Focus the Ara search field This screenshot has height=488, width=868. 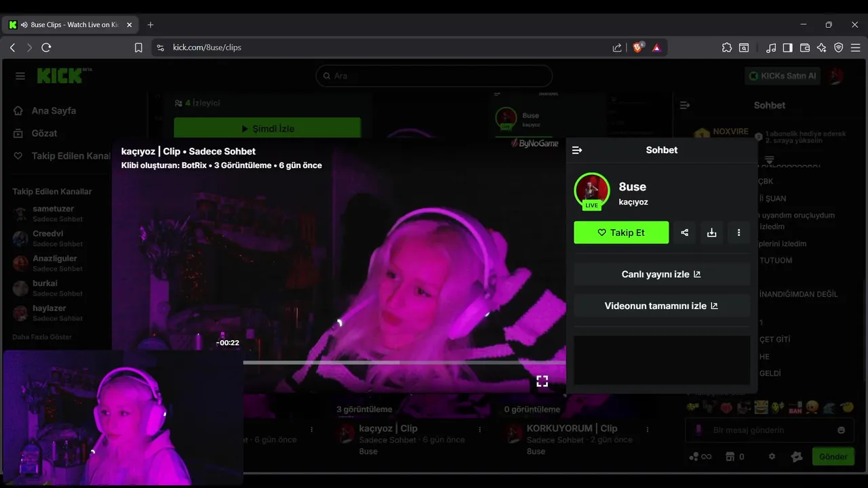coord(434,76)
